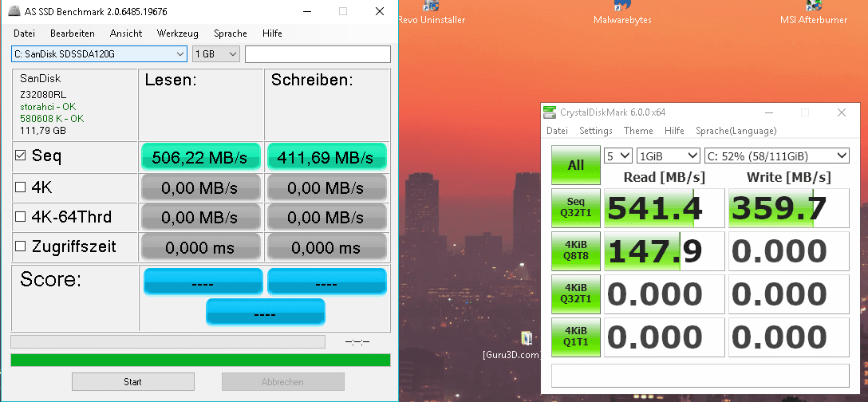The image size is (868, 402).
Task: Click the Write [MB/s] column header
Action: tap(789, 177)
